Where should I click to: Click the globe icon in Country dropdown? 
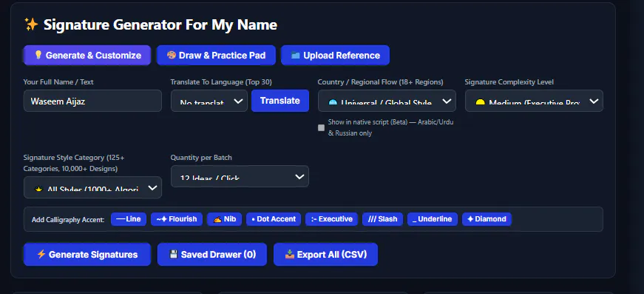(333, 102)
